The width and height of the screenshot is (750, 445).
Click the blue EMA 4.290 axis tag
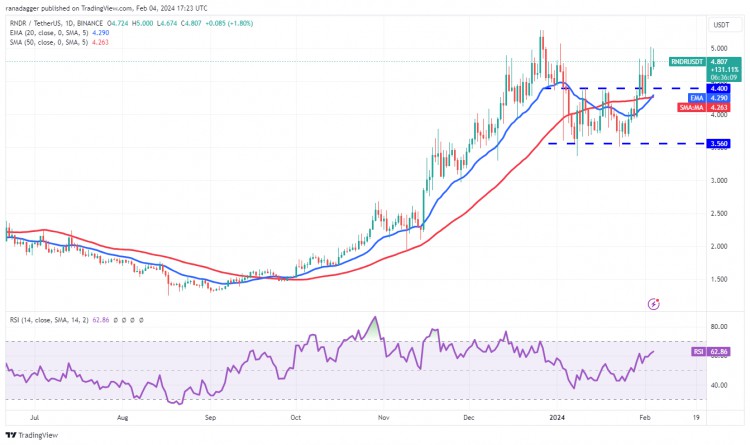pyautogui.click(x=709, y=98)
